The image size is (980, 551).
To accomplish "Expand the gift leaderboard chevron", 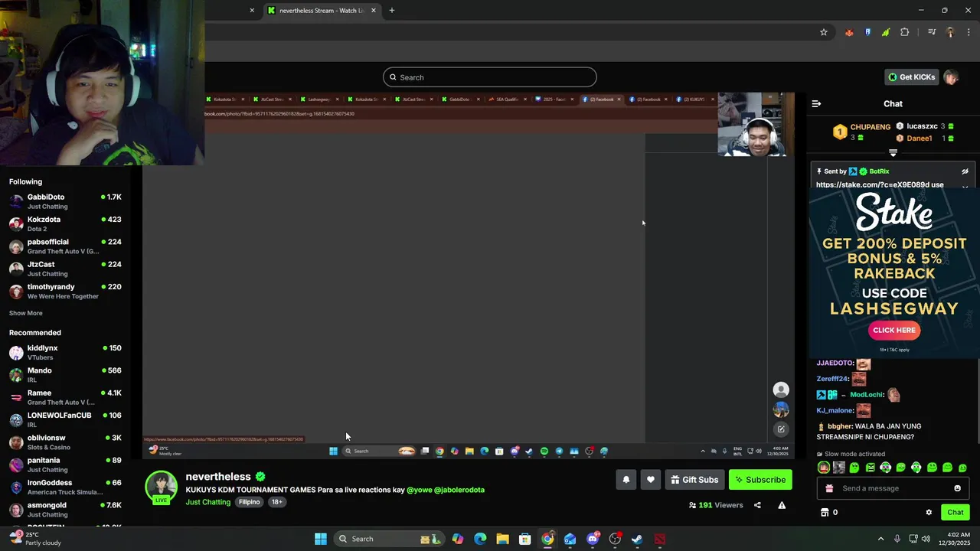I will [893, 152].
